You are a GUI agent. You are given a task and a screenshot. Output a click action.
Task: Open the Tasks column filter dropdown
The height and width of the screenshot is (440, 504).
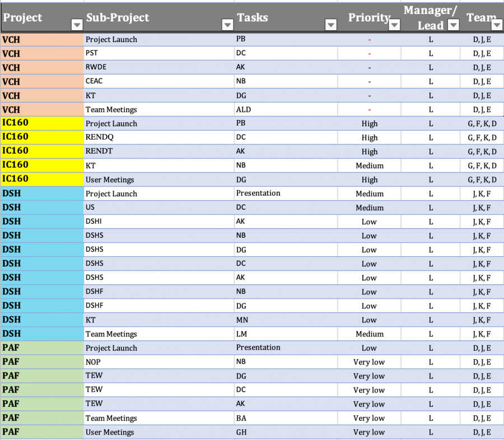[331, 25]
